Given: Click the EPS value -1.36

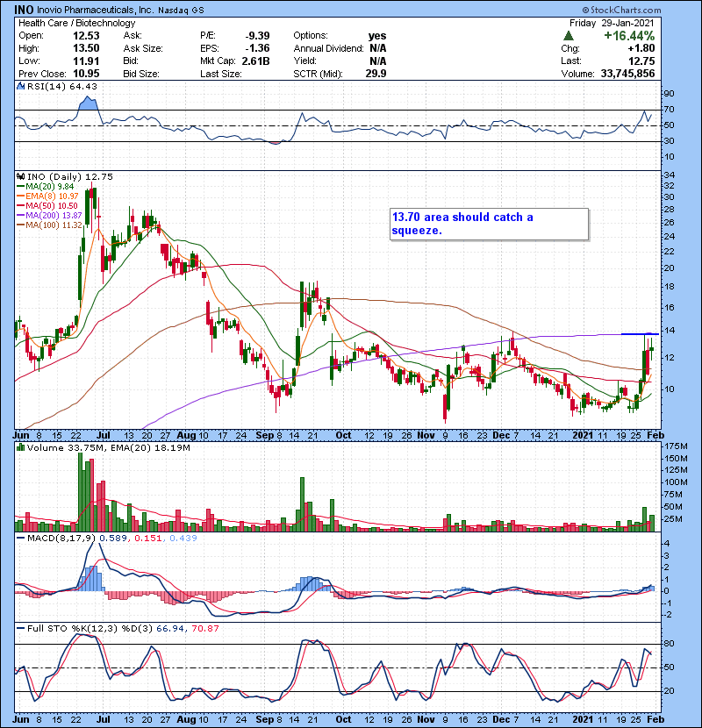Looking at the screenshot, I should pos(257,48).
